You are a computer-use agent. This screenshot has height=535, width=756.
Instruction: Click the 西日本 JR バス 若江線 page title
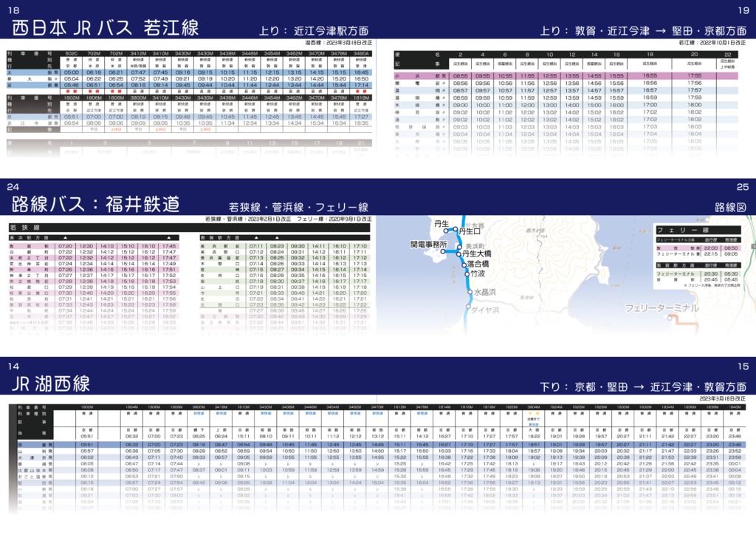[105, 28]
